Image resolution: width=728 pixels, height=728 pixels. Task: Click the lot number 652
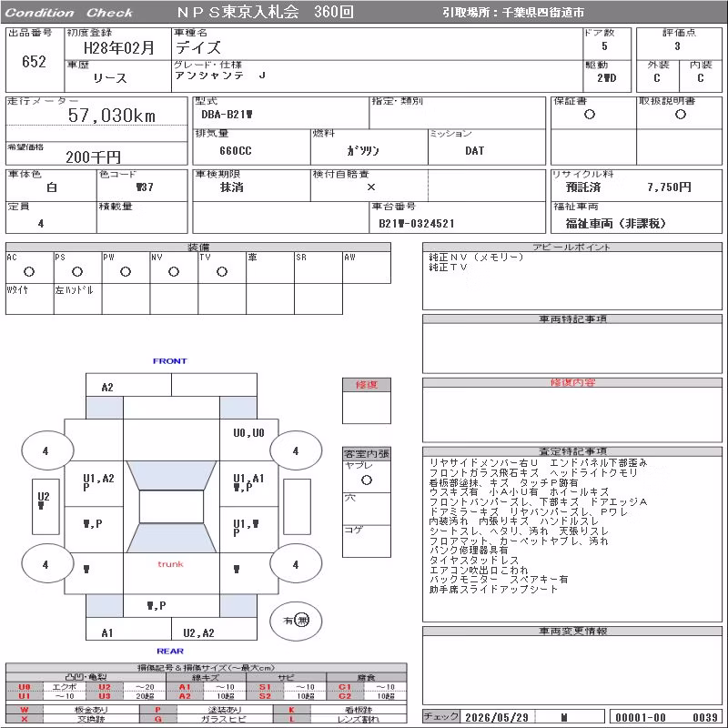pos(34,61)
